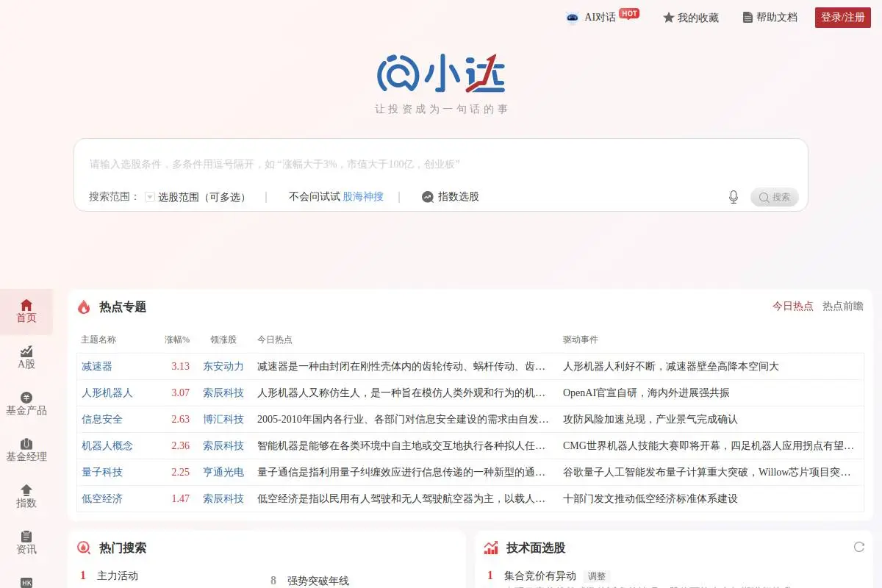Click 驱动事件 column header
Image resolution: width=882 pixels, height=588 pixels.
pyautogui.click(x=581, y=340)
